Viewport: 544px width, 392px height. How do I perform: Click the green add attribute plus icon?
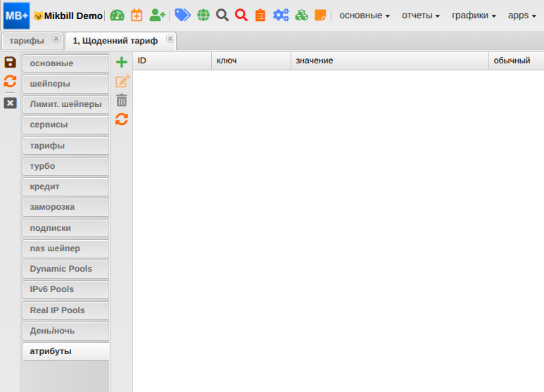[x=122, y=63]
